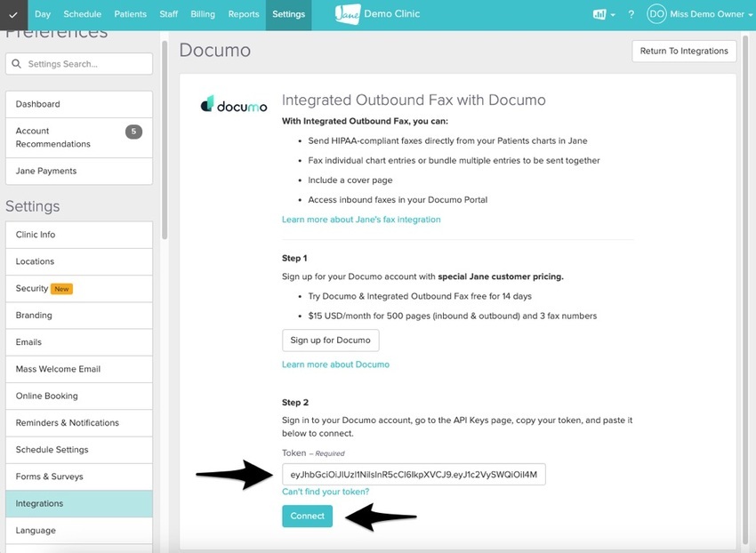Click the Settings Search field
This screenshot has width=756, height=553.
(79, 64)
